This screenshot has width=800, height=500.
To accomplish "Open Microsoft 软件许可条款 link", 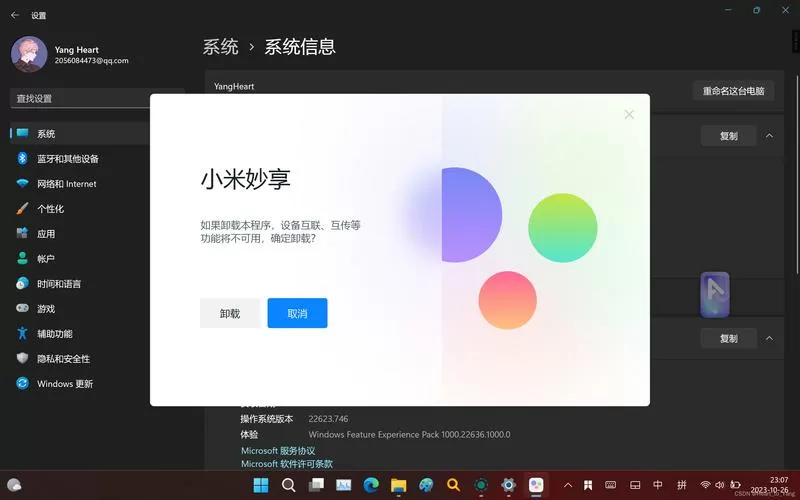I will click(x=287, y=464).
